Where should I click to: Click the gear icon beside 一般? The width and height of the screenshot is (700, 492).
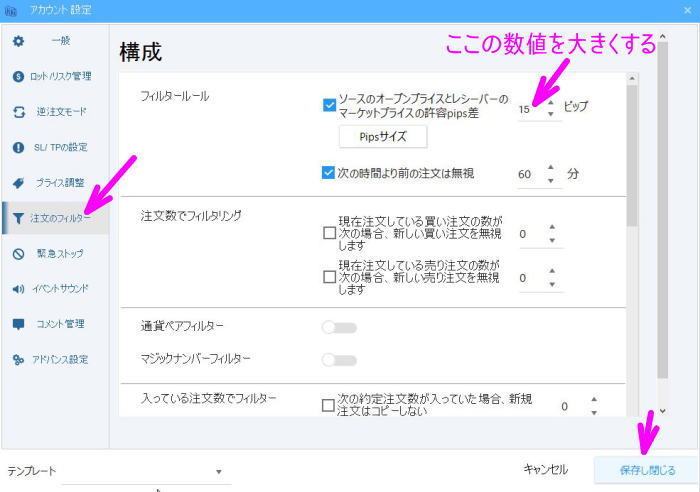18,41
